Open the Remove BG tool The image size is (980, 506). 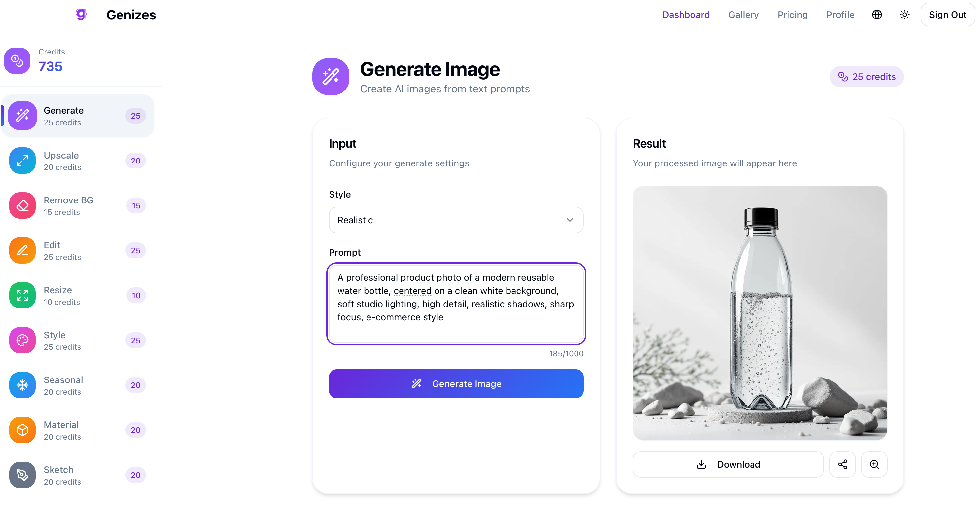(77, 205)
